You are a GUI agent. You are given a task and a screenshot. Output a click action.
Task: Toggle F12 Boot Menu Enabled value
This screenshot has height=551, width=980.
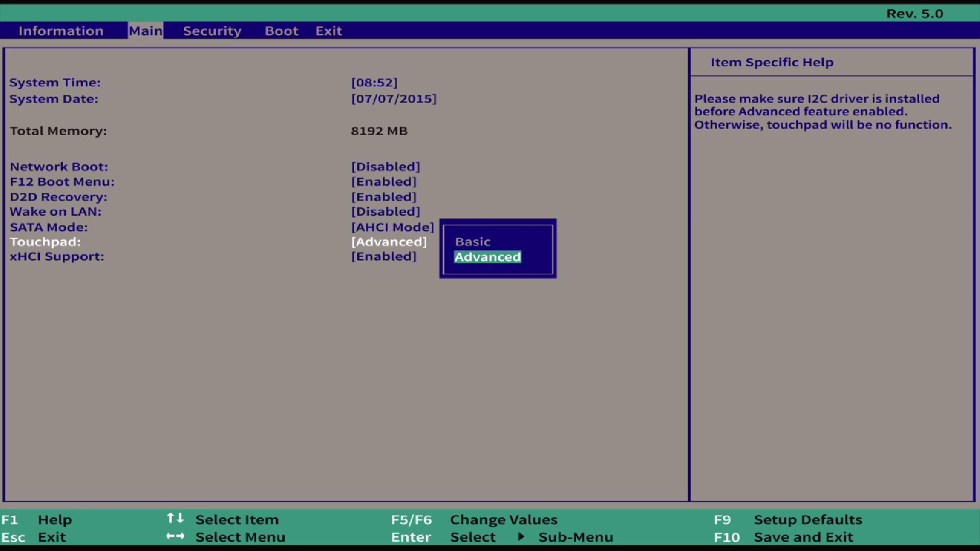383,182
